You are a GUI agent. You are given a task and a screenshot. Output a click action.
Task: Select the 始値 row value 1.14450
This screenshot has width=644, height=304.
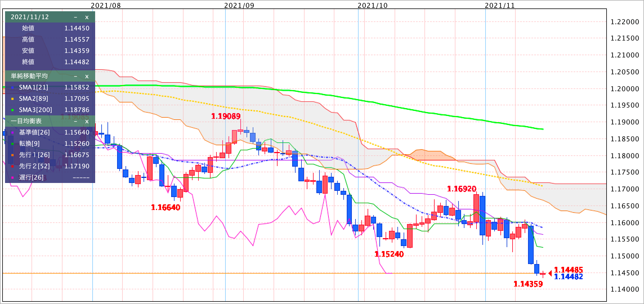point(77,28)
